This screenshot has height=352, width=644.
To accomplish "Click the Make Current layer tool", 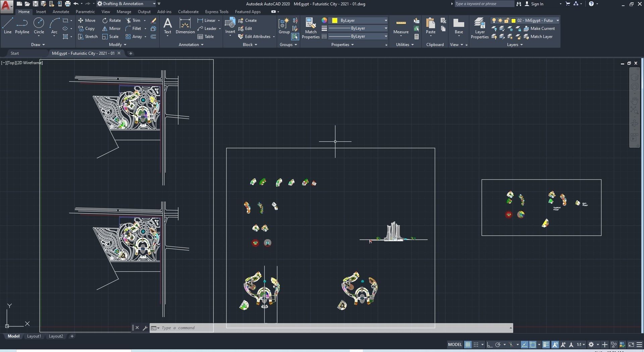I will [539, 29].
